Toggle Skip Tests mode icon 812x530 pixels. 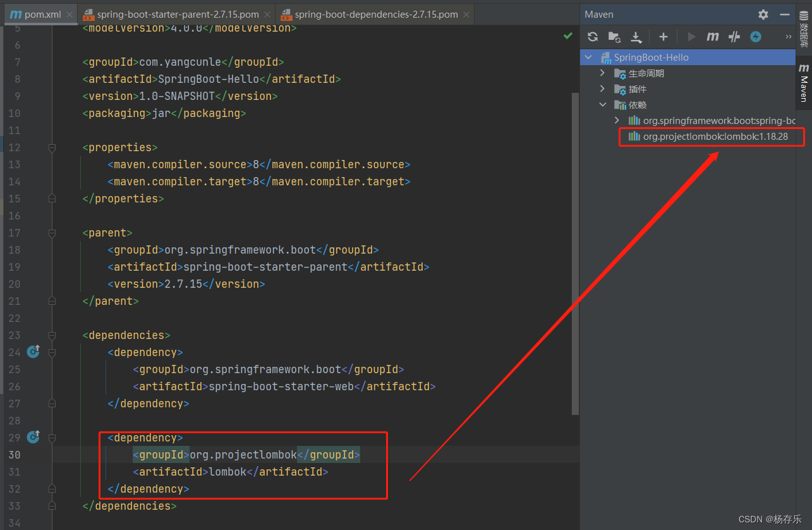click(x=734, y=37)
